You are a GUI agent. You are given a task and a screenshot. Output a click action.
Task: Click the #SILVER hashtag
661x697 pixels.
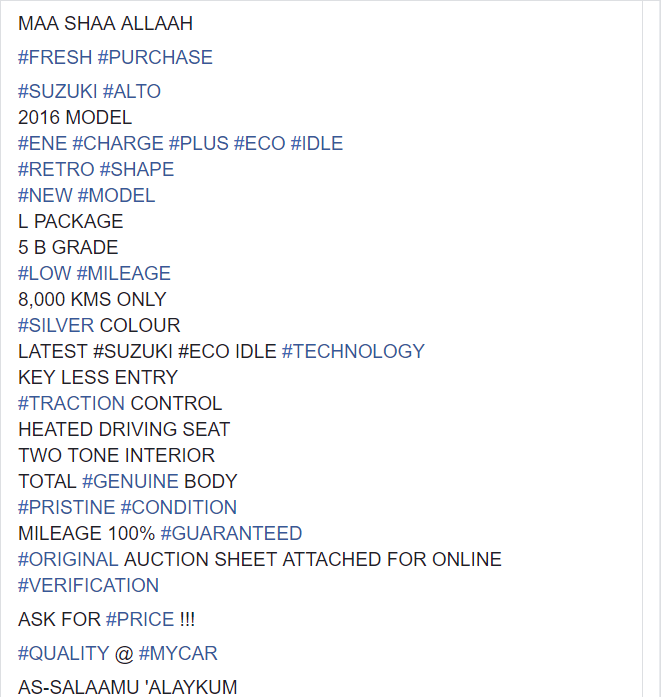pos(56,325)
